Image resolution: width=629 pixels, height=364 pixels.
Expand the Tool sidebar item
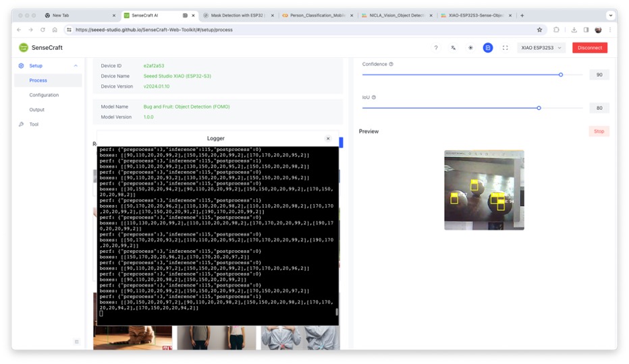pos(34,125)
